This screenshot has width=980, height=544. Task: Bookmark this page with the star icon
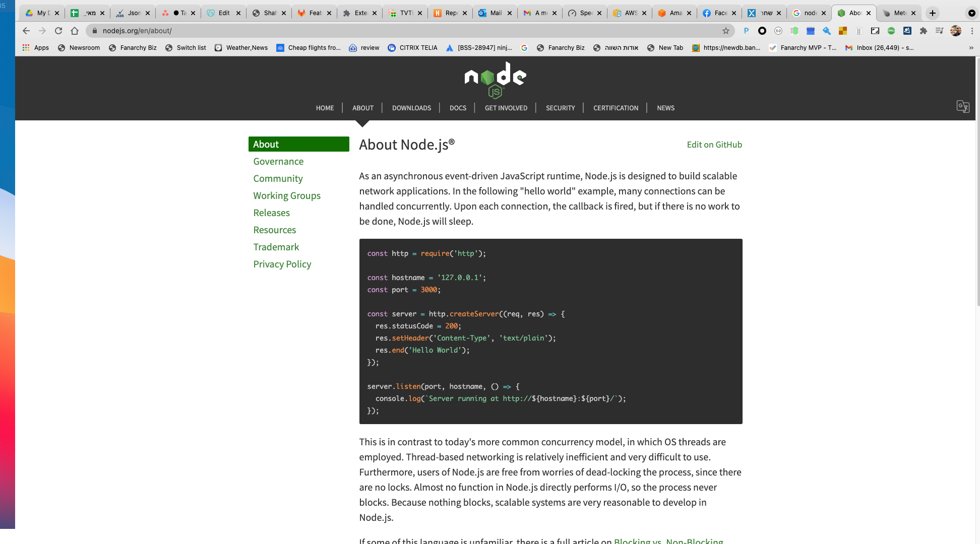[x=726, y=31]
